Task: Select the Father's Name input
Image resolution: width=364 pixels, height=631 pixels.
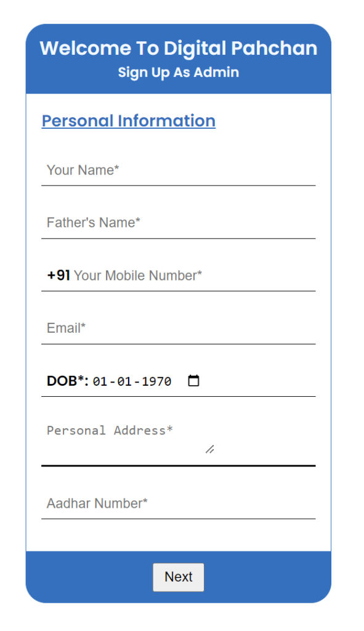Action: point(178,222)
